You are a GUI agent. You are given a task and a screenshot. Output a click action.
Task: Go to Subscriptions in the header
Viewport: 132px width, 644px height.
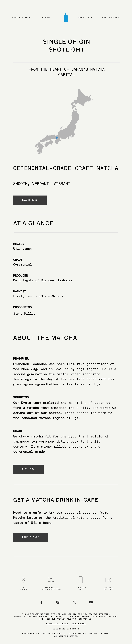click(21, 18)
